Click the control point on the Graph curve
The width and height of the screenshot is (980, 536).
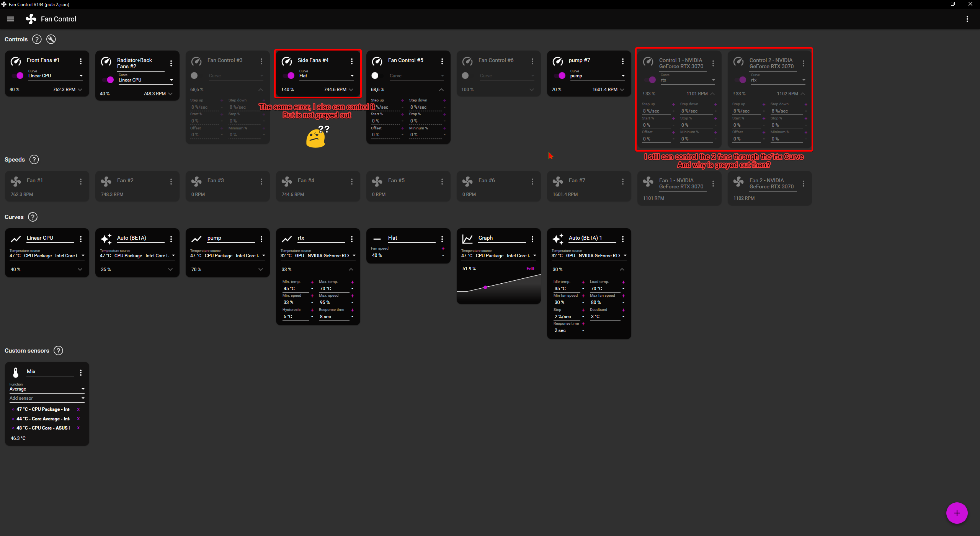pyautogui.click(x=485, y=287)
